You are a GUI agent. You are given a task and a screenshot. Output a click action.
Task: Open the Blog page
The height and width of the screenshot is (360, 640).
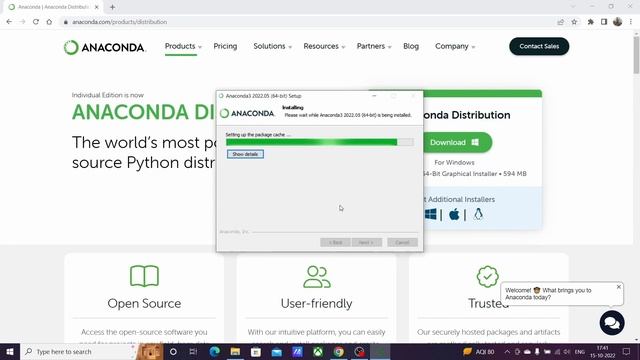411,47
